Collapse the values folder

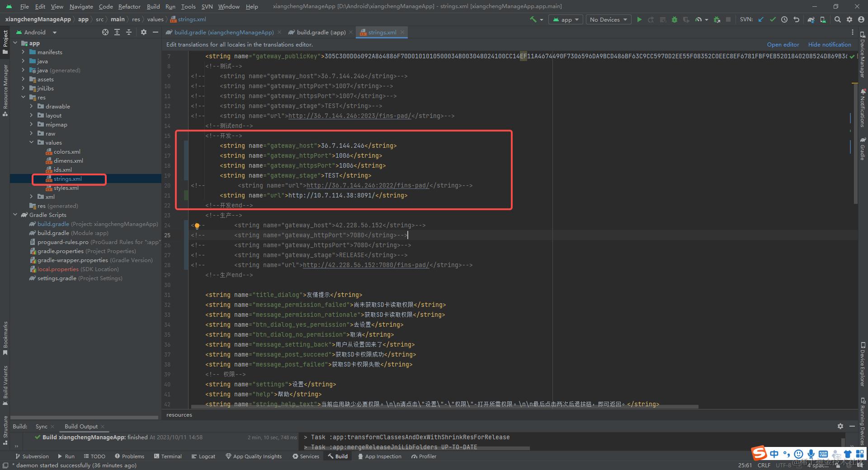coord(31,142)
